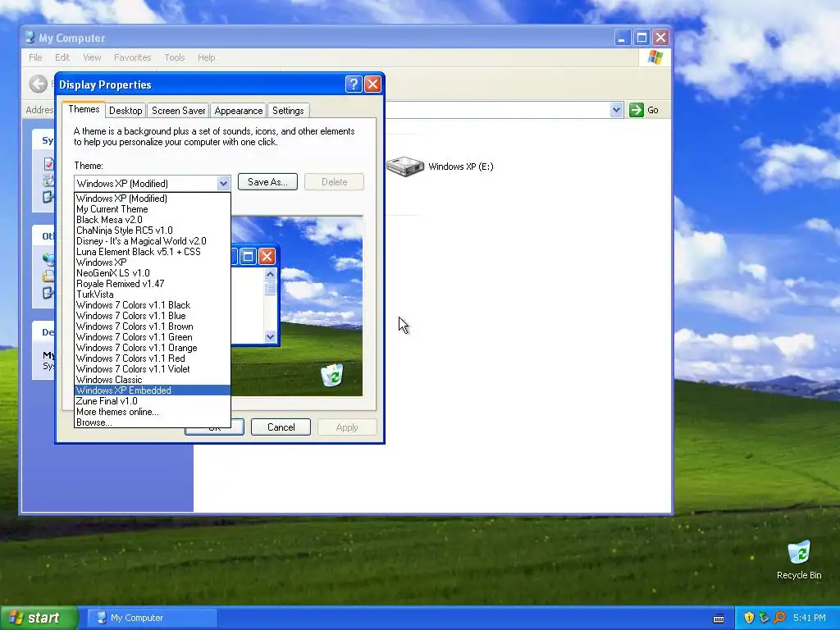Viewport: 840px width, 630px height.
Task: Choose Disney - It's a Magical World v2.0
Action: click(152, 241)
